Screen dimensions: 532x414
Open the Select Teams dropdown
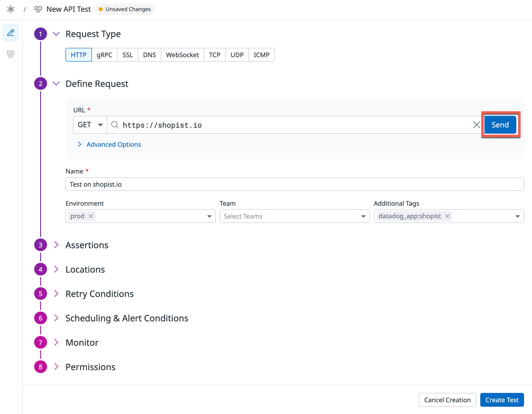294,216
